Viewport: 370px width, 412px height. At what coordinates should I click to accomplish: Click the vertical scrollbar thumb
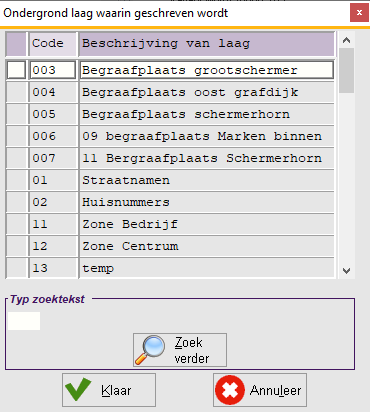(346, 70)
